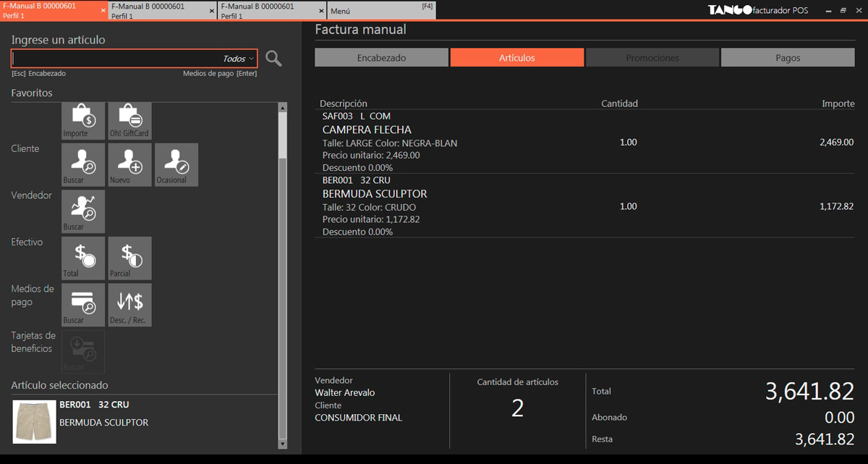Viewport: 868px width, 464px height.
Task: Switch to the Encabezado tab
Action: 381,58
